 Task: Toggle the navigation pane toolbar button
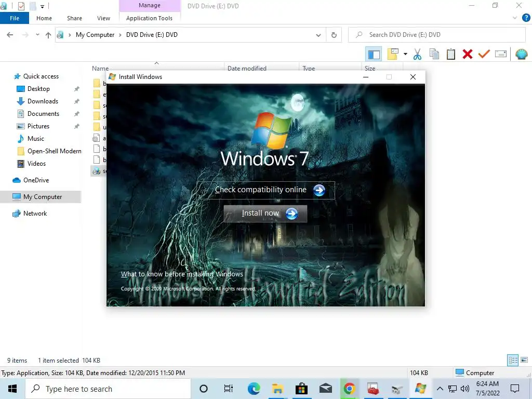point(374,54)
